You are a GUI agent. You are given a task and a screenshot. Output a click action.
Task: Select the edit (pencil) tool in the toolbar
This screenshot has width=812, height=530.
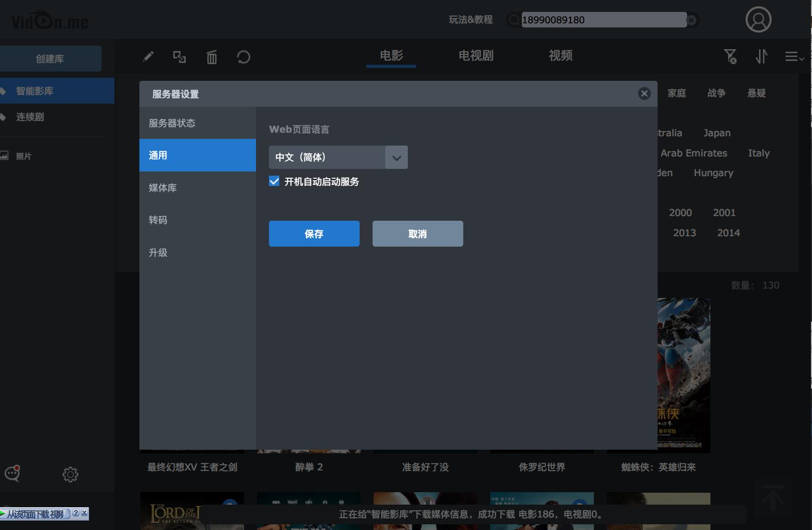click(x=148, y=57)
